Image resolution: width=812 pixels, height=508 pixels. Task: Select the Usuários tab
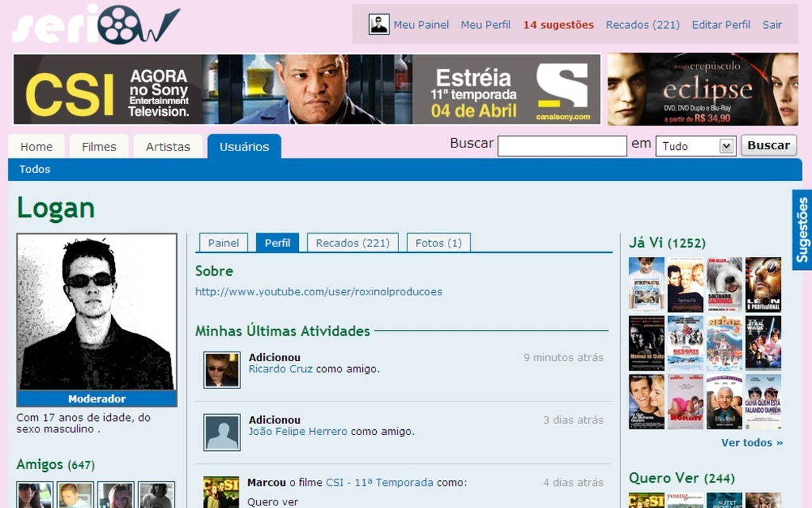click(244, 147)
